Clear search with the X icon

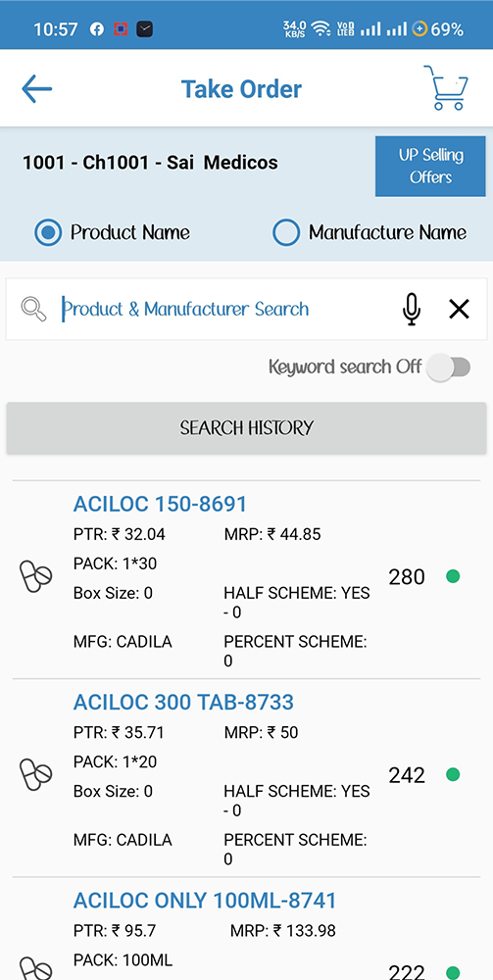point(460,309)
